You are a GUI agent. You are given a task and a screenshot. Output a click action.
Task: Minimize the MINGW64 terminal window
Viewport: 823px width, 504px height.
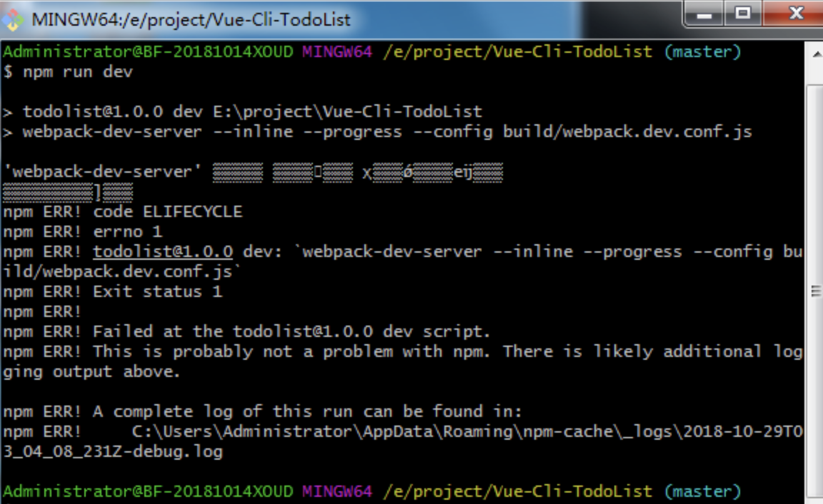[x=704, y=13]
